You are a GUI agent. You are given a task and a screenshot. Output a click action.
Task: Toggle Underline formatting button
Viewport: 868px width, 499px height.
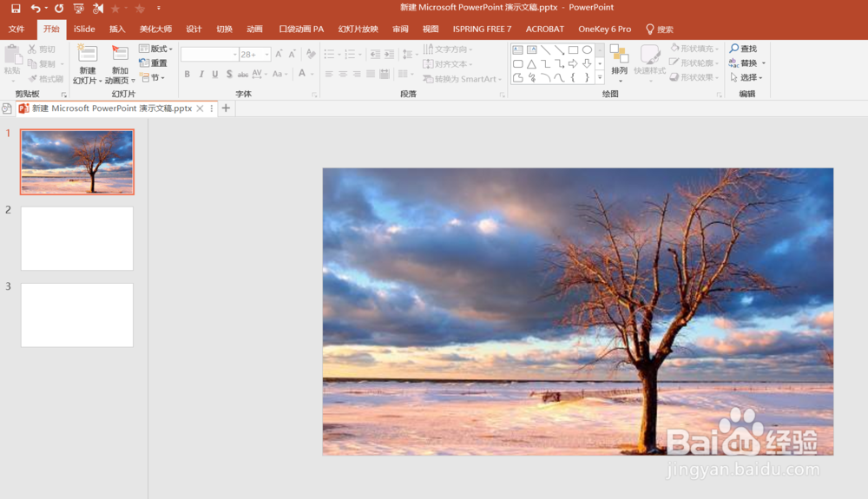pyautogui.click(x=214, y=75)
